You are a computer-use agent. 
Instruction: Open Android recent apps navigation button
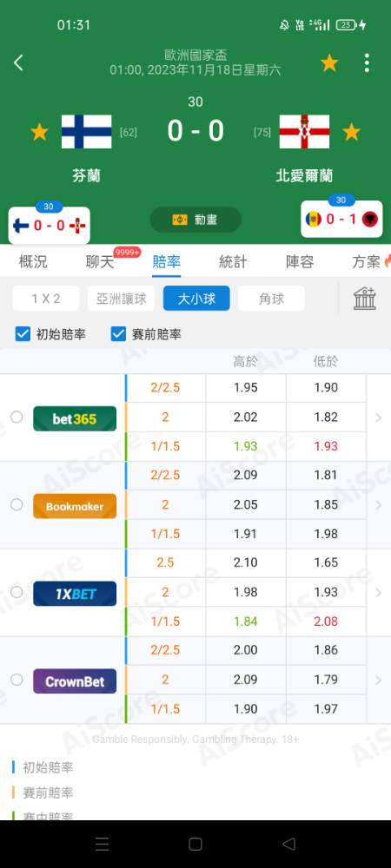click(102, 844)
